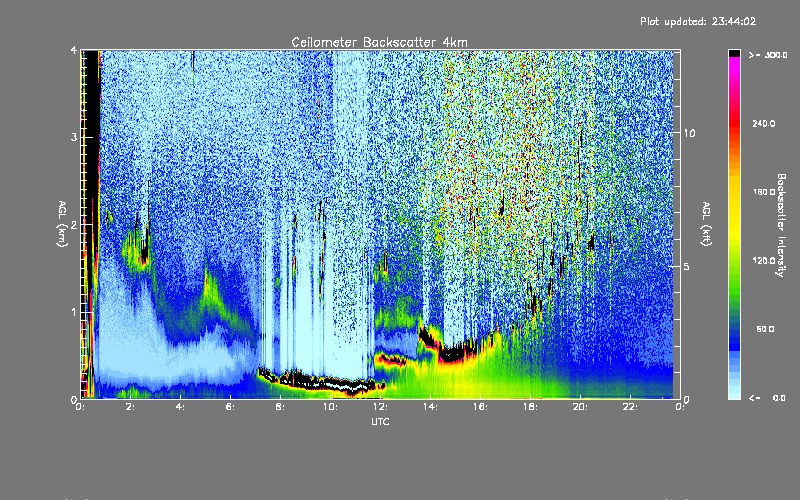Click the "20:" UTC time tick label
The image size is (800, 500).
[x=580, y=407]
